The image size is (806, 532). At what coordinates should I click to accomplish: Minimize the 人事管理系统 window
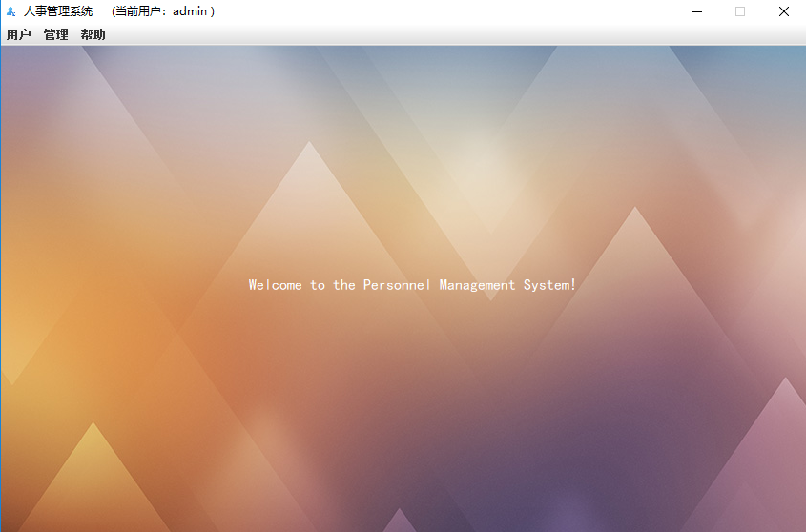[x=697, y=11]
